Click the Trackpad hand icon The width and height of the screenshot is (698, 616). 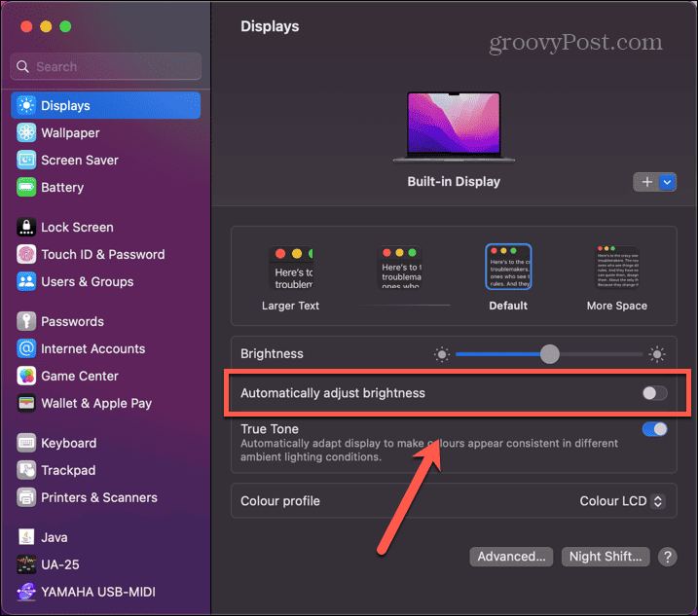coord(26,470)
